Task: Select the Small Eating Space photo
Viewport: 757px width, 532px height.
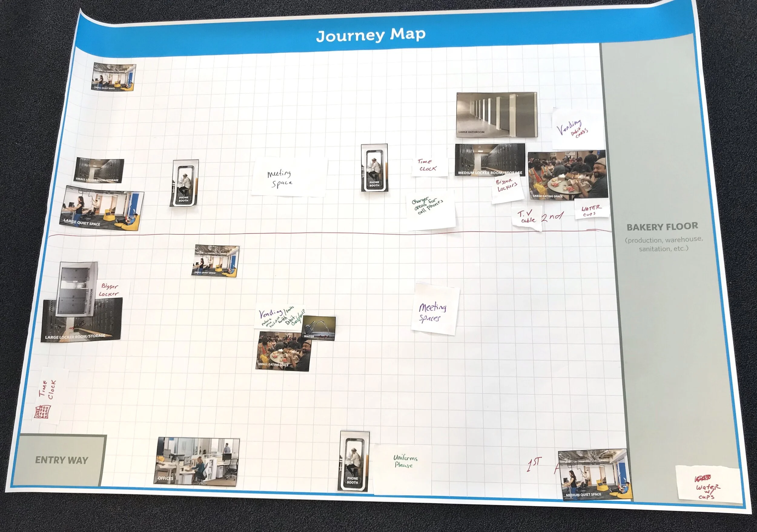Action: [x=280, y=352]
